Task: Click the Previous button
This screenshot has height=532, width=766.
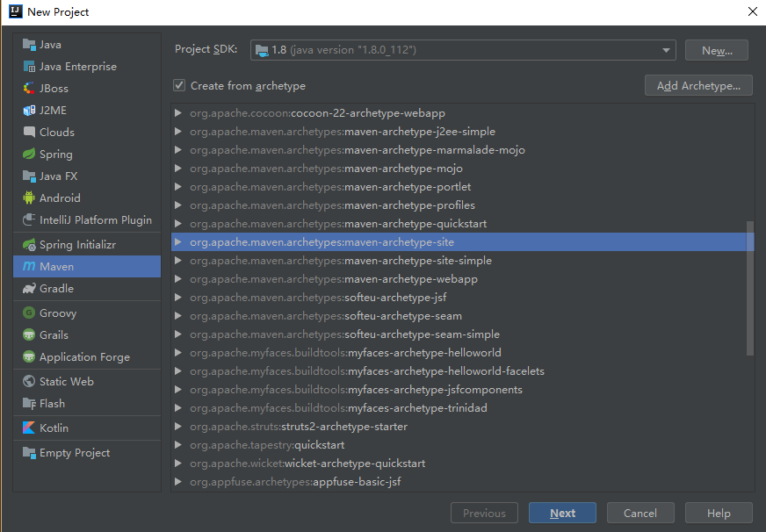Action: click(x=484, y=513)
